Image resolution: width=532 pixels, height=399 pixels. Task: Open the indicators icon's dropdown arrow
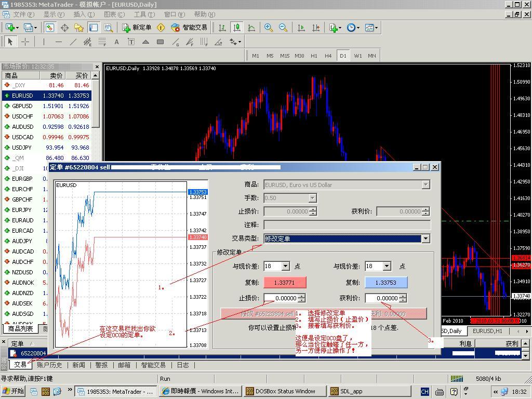(340, 28)
